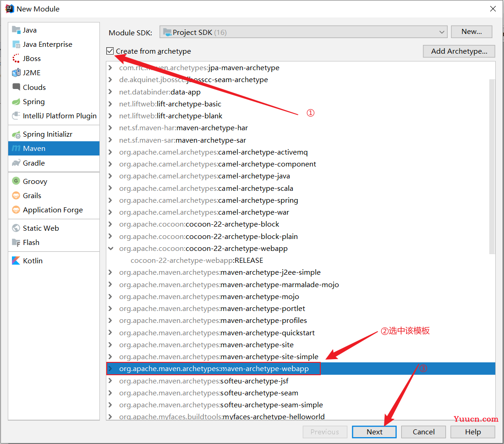Choose Spring in the module list
This screenshot has width=504, height=444.
pyautogui.click(x=54, y=102)
